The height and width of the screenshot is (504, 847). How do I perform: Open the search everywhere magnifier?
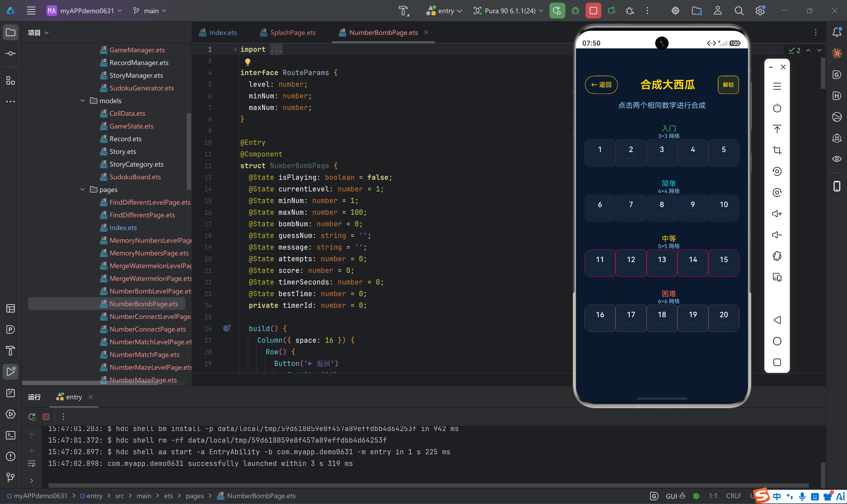click(x=738, y=11)
